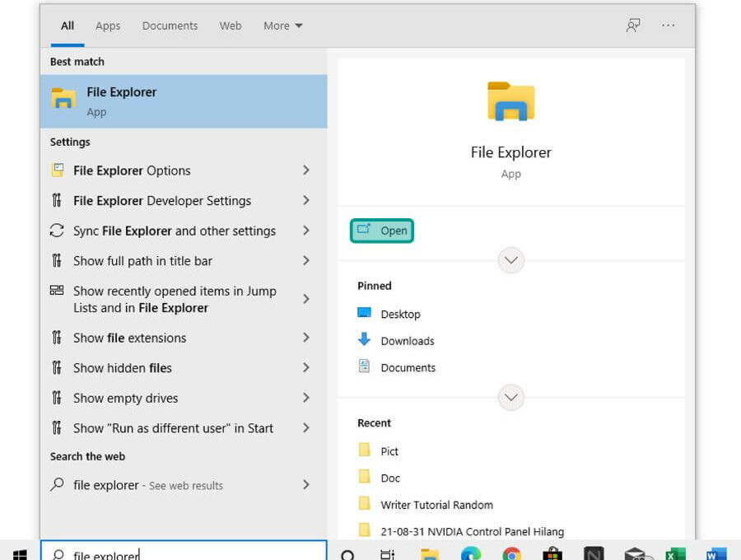The image size is (741, 560).
Task: Switch to the Documents tab
Action: [x=170, y=26]
